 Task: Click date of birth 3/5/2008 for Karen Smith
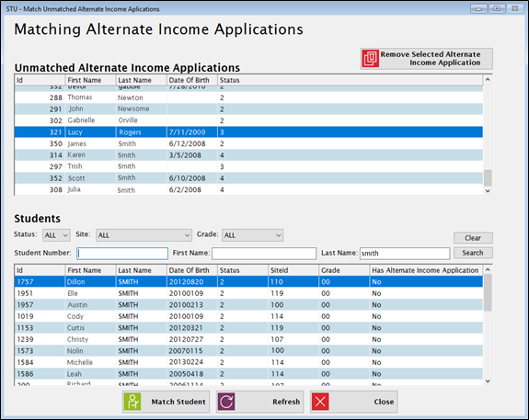coord(185,155)
